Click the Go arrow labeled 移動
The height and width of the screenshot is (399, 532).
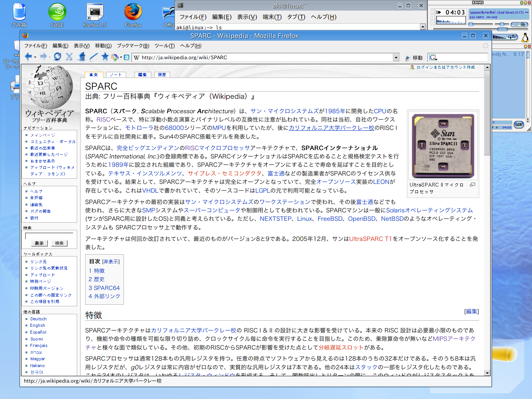click(414, 58)
